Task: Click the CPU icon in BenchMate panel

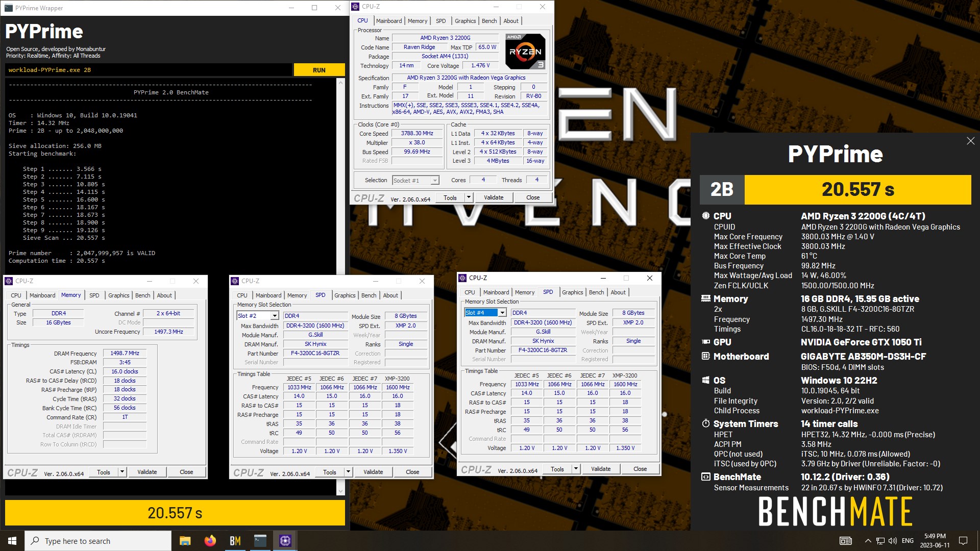Action: point(706,216)
